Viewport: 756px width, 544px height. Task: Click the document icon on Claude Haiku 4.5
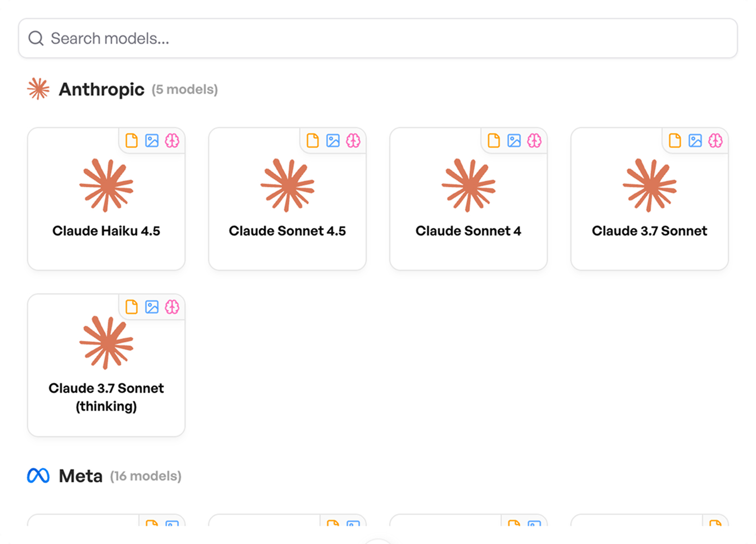(x=132, y=140)
